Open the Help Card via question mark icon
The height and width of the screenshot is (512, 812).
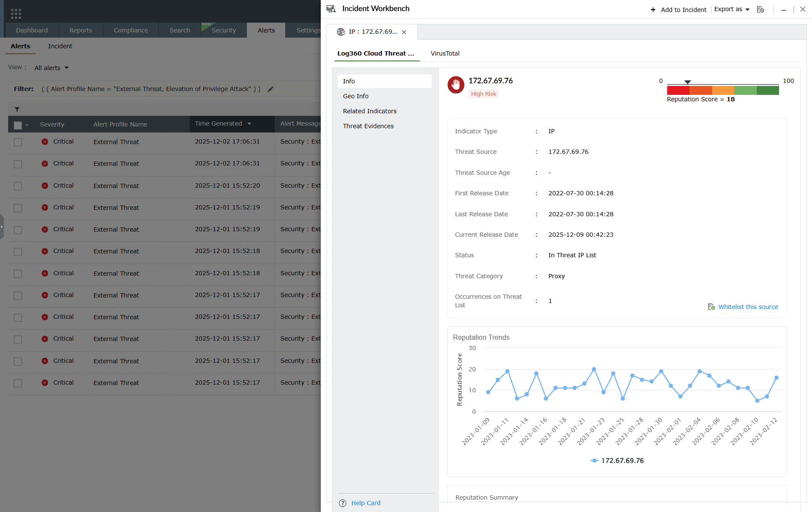tap(343, 503)
